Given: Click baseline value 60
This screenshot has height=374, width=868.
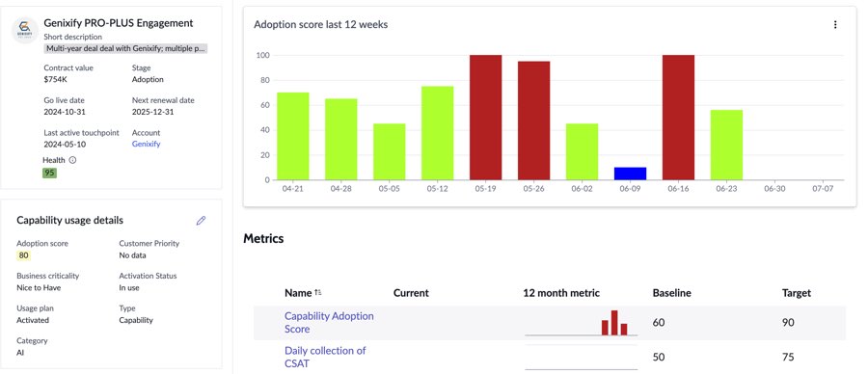Looking at the screenshot, I should tap(659, 322).
